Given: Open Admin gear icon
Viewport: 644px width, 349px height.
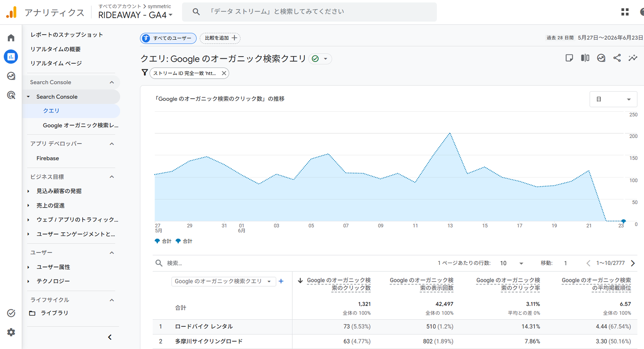Looking at the screenshot, I should (x=11, y=332).
